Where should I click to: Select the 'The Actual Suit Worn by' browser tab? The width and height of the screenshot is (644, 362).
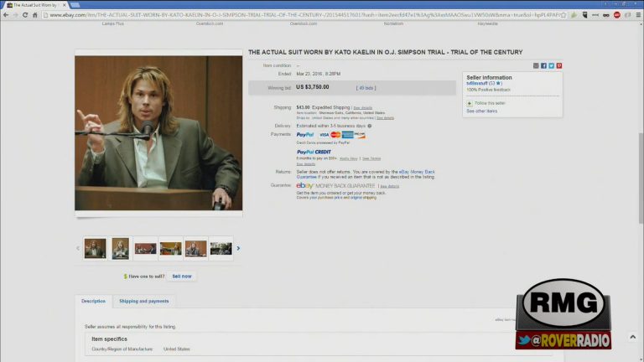(x=34, y=5)
